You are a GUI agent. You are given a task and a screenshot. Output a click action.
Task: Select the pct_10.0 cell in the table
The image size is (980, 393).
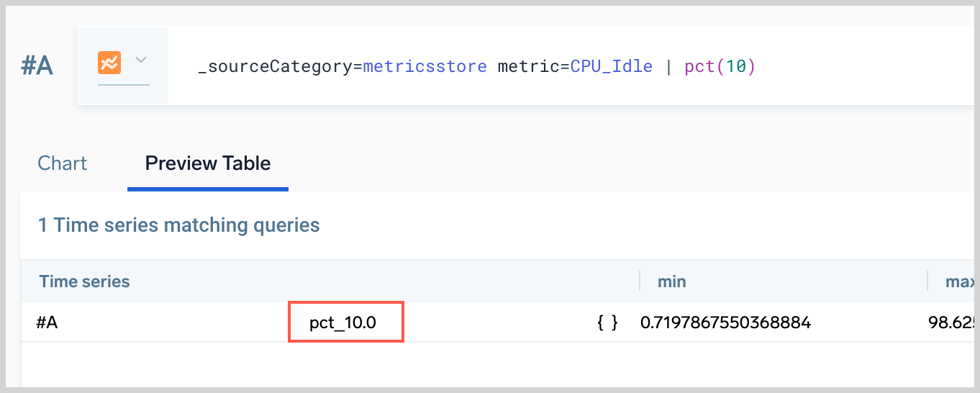pos(343,322)
